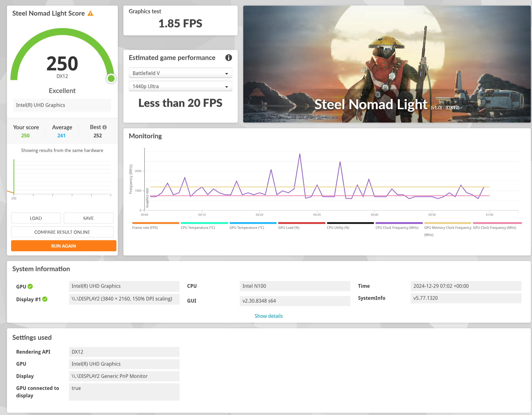
Task: Click the Steel Nomad Light banner image
Action: tap(386, 64)
